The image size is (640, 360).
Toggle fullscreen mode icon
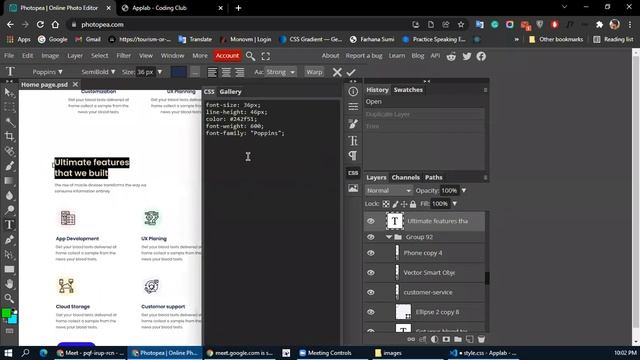266,56
